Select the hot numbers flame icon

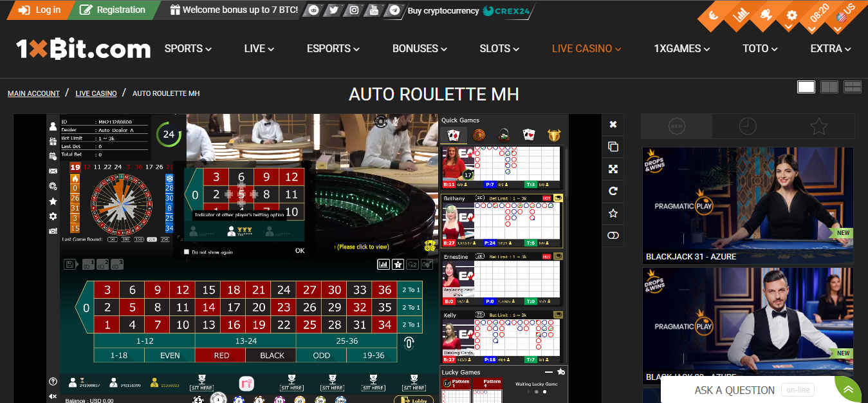point(75,179)
